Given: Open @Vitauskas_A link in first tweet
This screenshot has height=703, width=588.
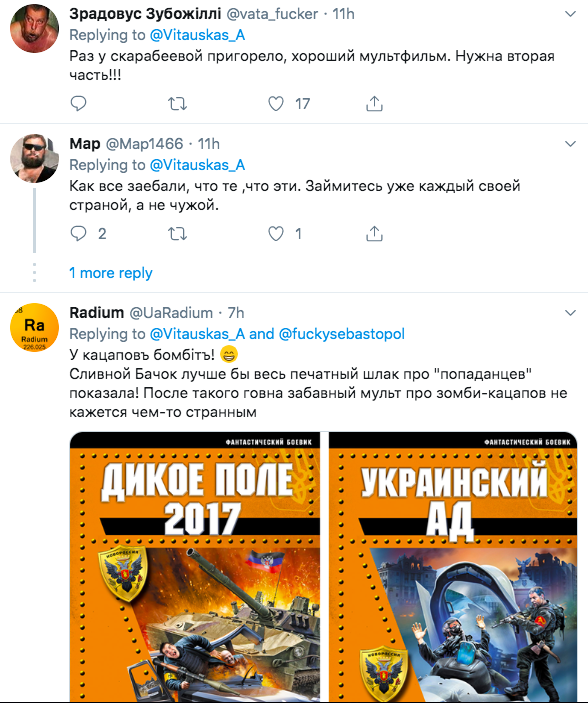Looking at the screenshot, I should (x=197, y=35).
